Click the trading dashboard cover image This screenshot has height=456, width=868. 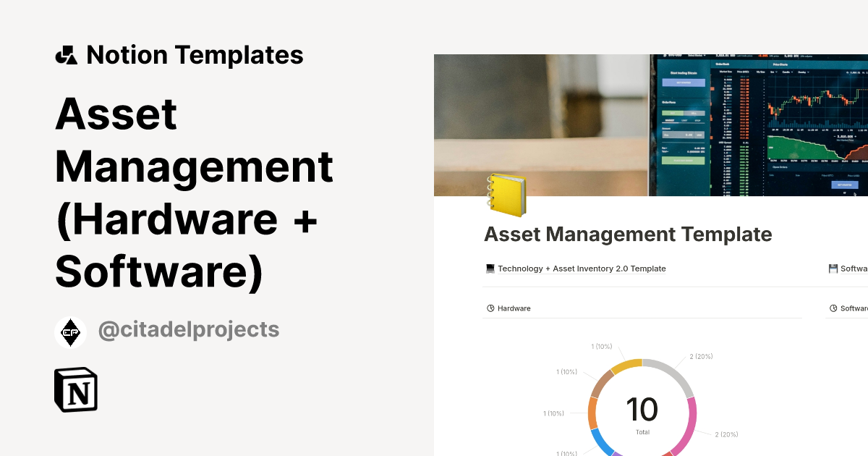[x=651, y=123]
